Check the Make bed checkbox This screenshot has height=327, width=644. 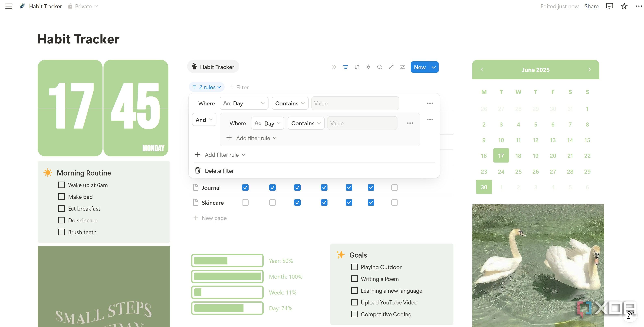coord(61,196)
